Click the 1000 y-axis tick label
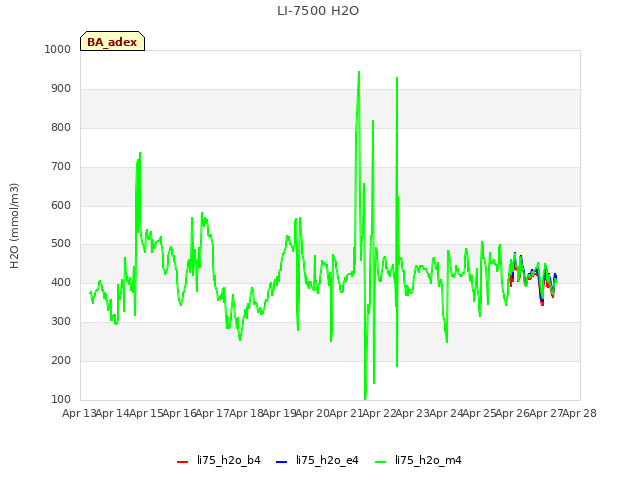The height and width of the screenshot is (480, 640). pyautogui.click(x=58, y=49)
